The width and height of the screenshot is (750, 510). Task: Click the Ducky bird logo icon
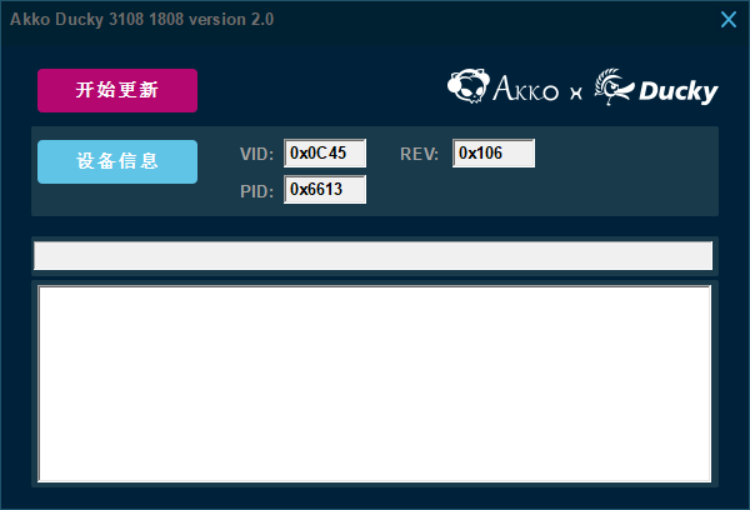pos(613,86)
